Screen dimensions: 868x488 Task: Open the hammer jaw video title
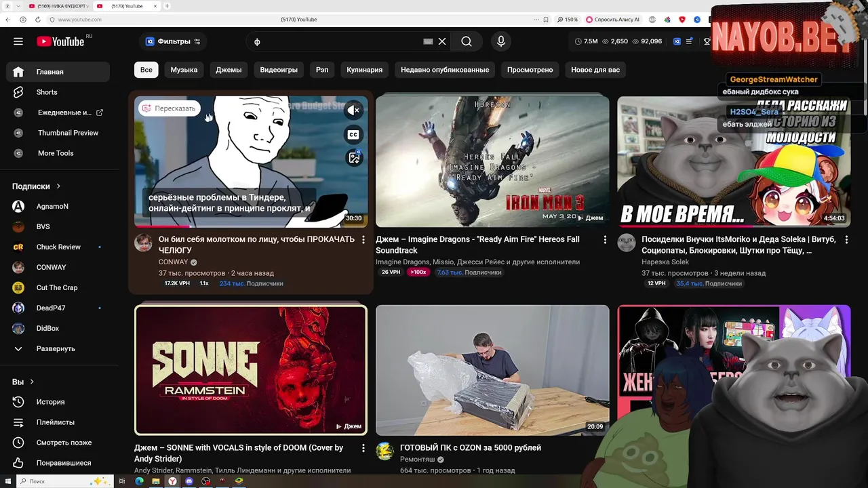coord(256,245)
